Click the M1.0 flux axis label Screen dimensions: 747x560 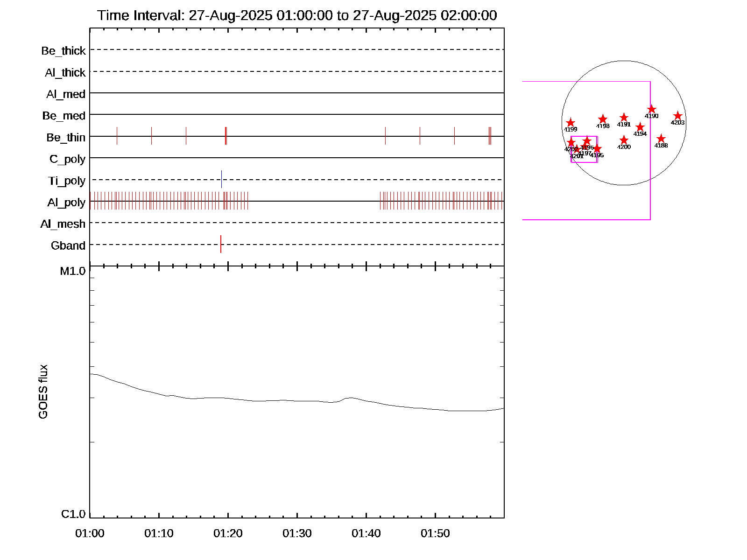tap(73, 271)
